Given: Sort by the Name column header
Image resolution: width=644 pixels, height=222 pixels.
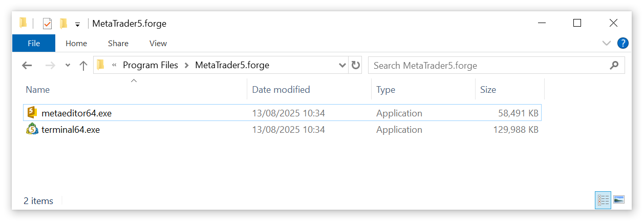Looking at the screenshot, I should point(38,89).
